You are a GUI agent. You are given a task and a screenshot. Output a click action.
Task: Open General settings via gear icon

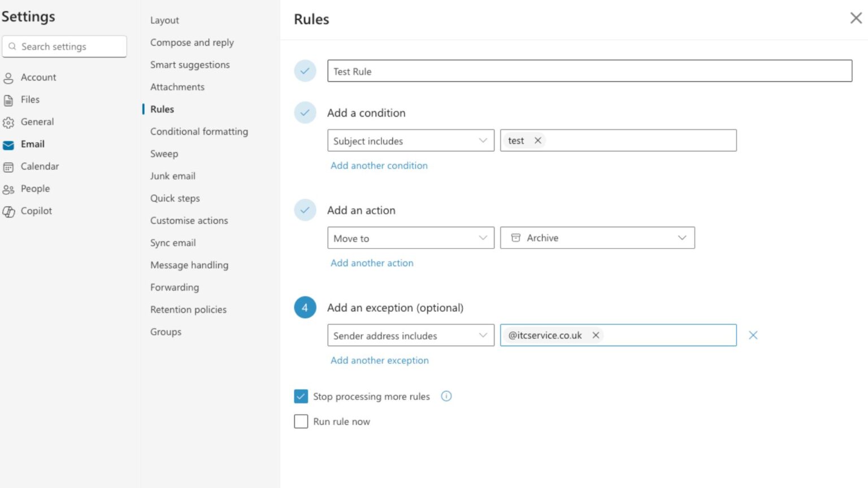click(9, 122)
